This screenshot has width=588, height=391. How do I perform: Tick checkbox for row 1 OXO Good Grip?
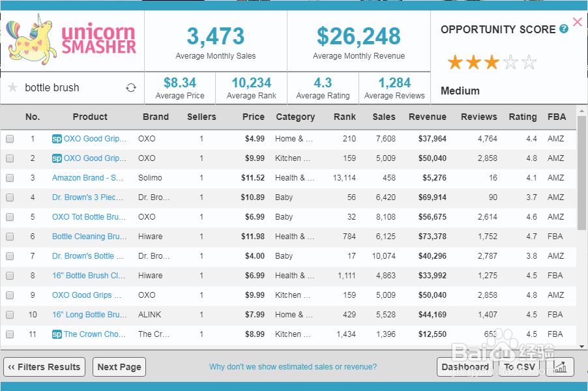[10, 139]
